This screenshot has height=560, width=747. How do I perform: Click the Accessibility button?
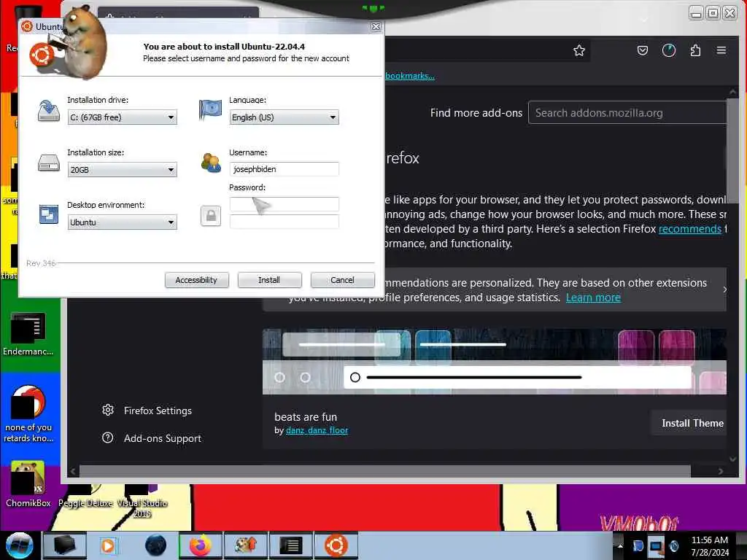click(196, 280)
